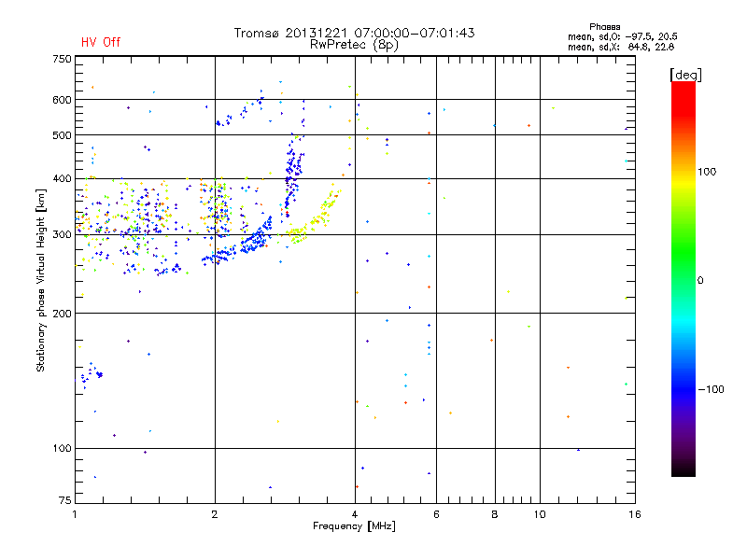Screen dimensions: 747x560
Task: Click frequency axis label 2
Action: [215, 514]
